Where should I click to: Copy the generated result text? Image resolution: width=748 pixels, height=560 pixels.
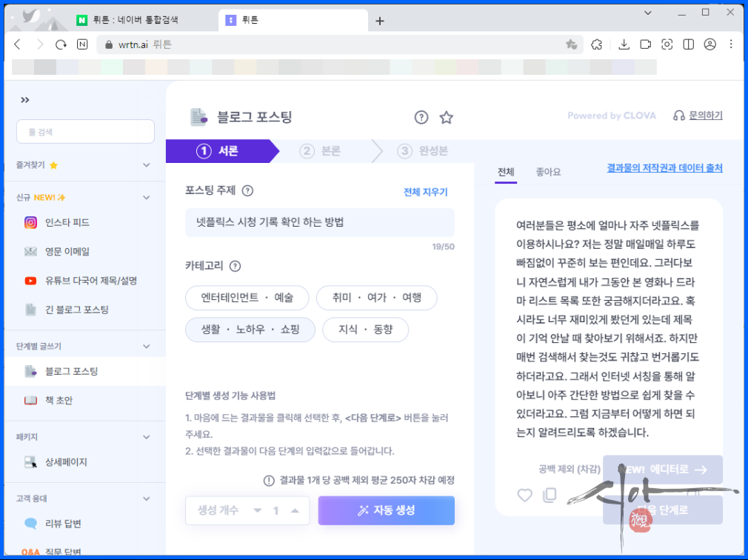click(550, 495)
